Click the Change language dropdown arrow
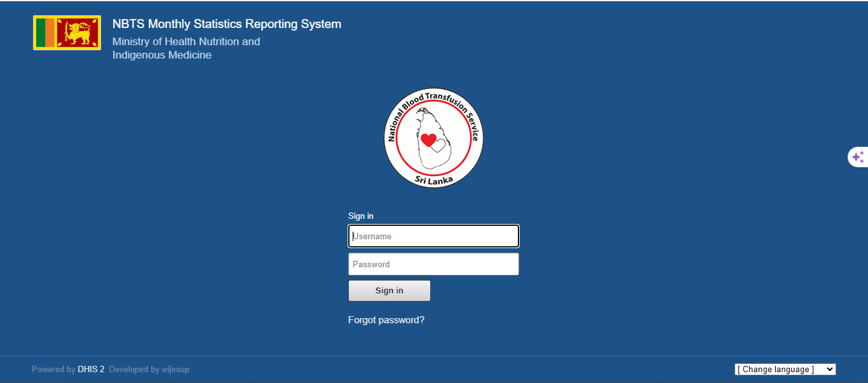This screenshot has height=383, width=868. 829,370
